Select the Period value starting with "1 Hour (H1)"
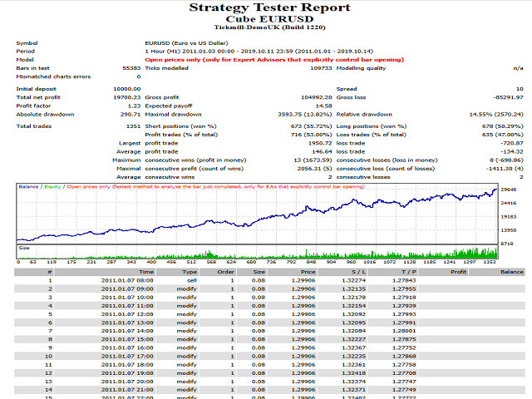 tap(259, 52)
